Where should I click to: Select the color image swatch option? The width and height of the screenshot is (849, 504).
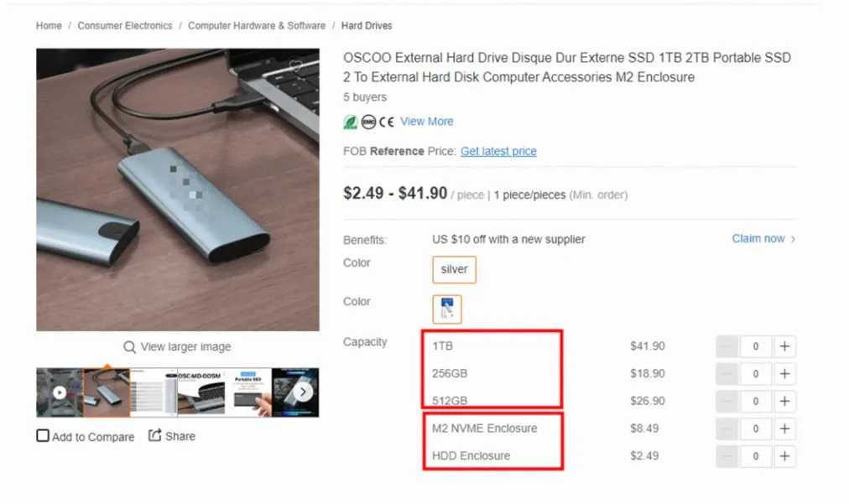pos(447,309)
